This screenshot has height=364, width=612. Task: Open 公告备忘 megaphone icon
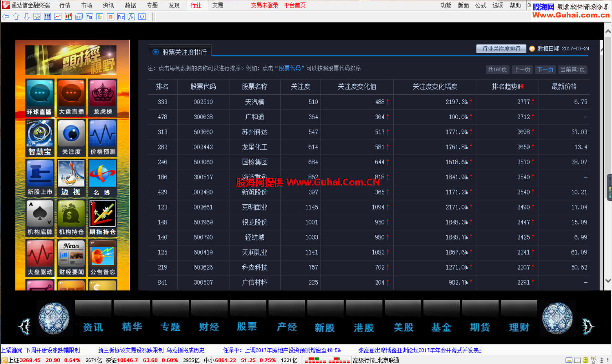point(103,258)
